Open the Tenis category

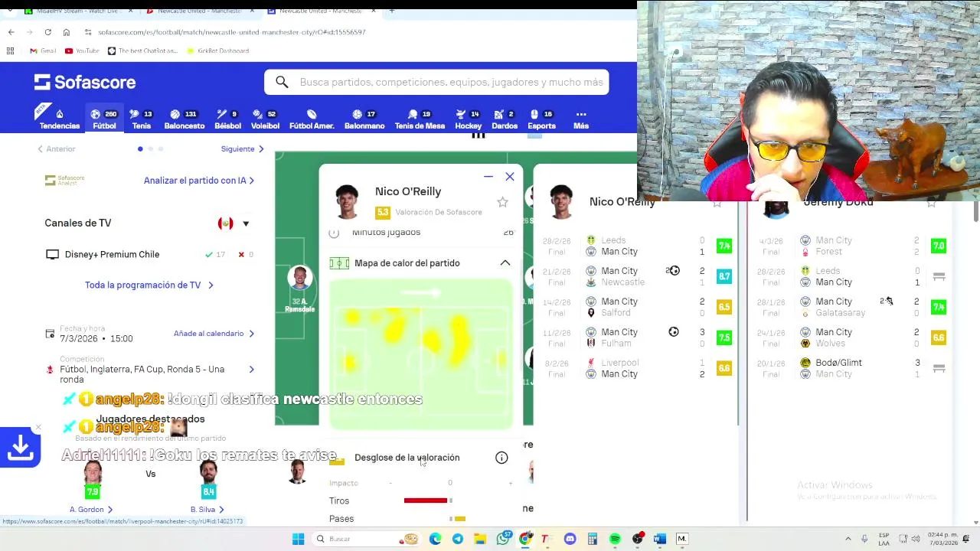(x=141, y=119)
